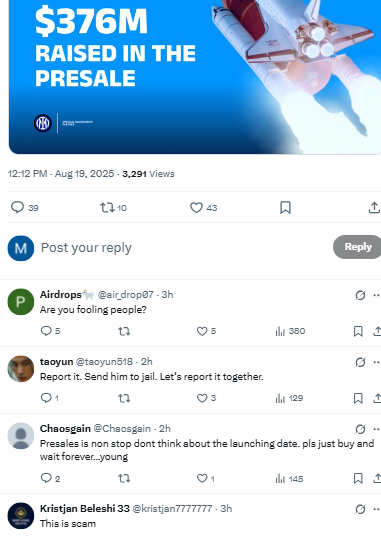Open more options on Kristjan Beleshi's reply
This screenshot has height=537, width=381.
coord(377,509)
